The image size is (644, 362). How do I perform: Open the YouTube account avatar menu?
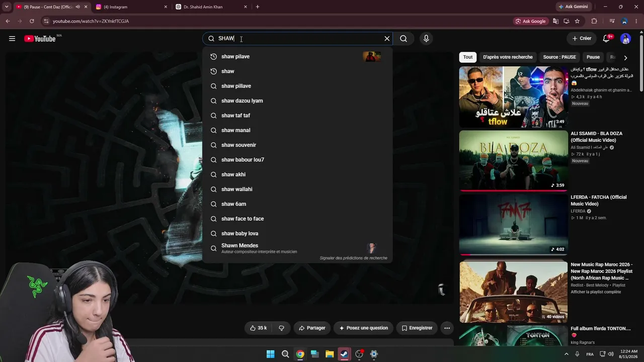pyautogui.click(x=625, y=39)
